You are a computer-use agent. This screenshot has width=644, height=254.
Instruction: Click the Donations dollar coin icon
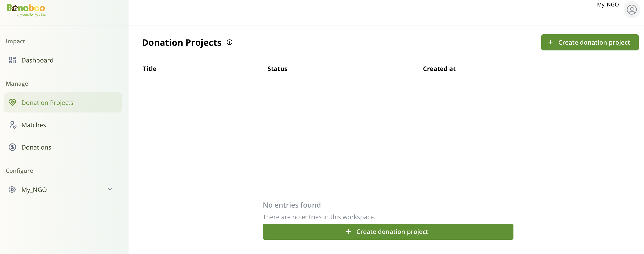pos(12,147)
